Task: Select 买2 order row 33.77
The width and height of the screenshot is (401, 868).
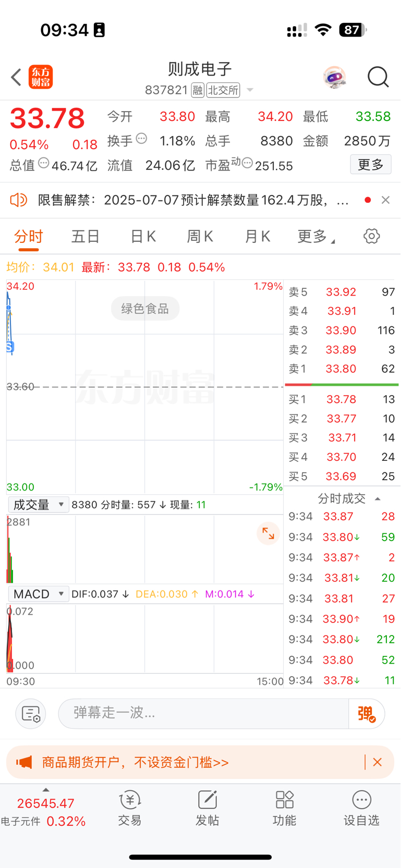Action: pos(342,419)
